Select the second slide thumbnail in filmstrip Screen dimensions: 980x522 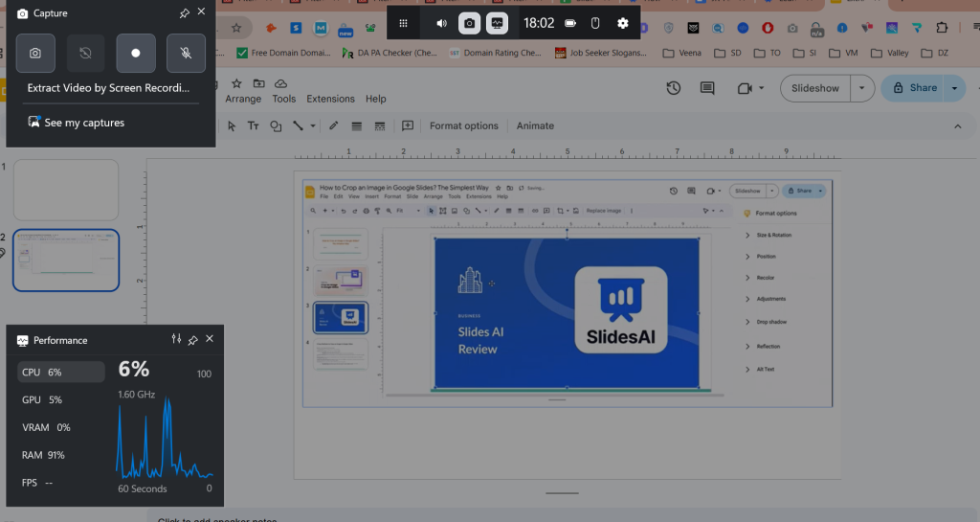66,260
